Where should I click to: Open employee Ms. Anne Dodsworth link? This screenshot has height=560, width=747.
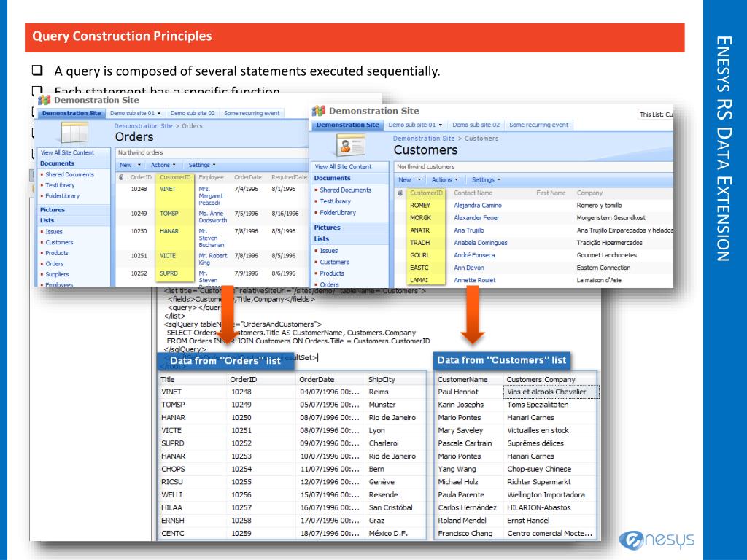pyautogui.click(x=212, y=217)
